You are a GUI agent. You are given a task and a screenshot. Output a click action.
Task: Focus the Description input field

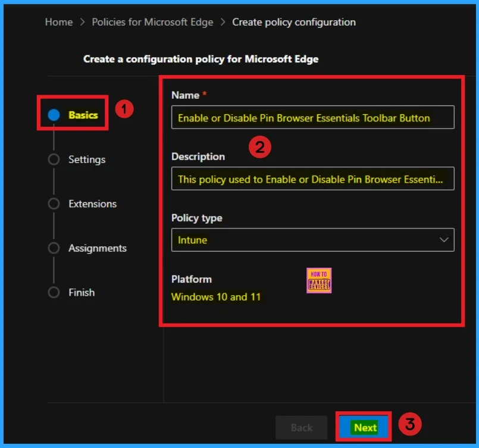(x=313, y=178)
